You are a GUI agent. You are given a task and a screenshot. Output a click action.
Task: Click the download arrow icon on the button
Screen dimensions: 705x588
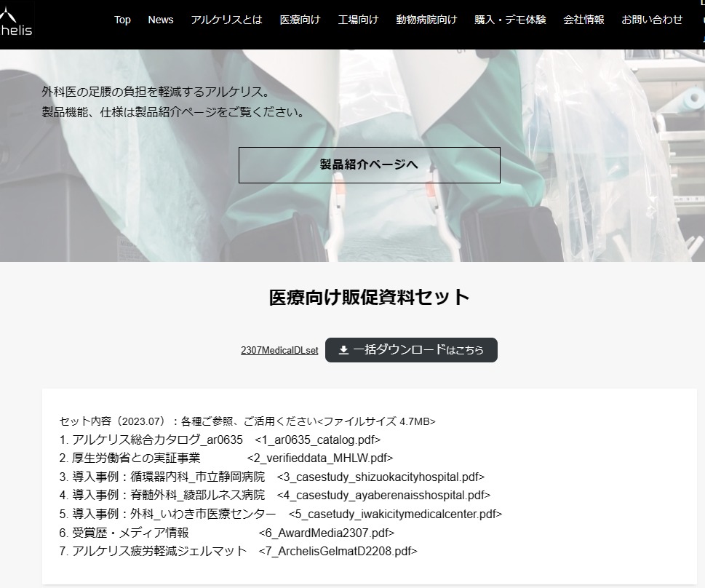coord(343,350)
